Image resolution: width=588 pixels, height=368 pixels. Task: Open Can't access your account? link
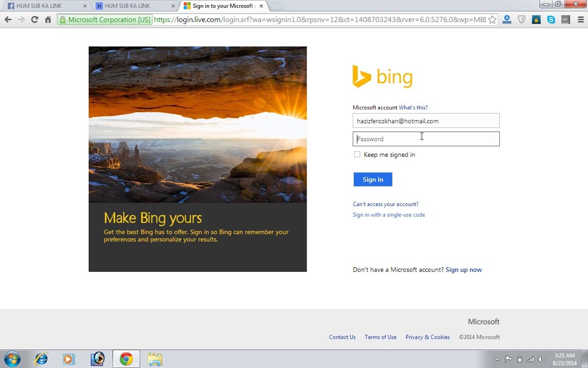[x=385, y=204]
